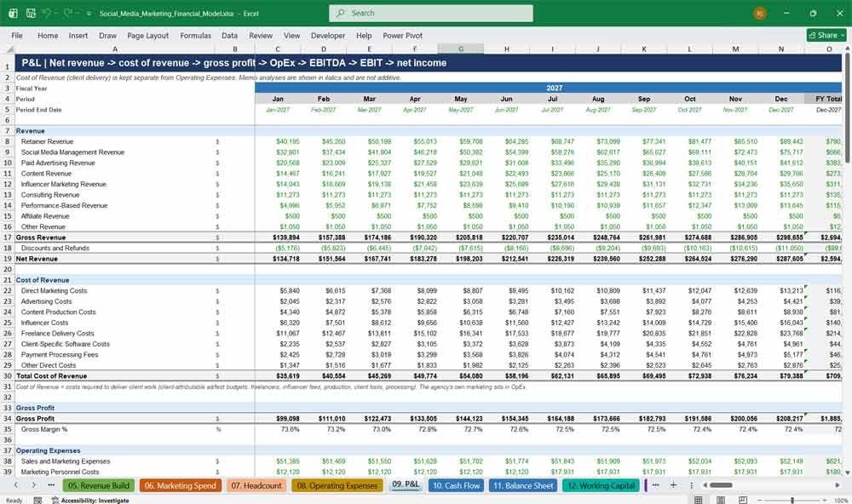Screen dimensions: 852x504
Task: Switch to the Home ribbon tab
Action: point(48,35)
